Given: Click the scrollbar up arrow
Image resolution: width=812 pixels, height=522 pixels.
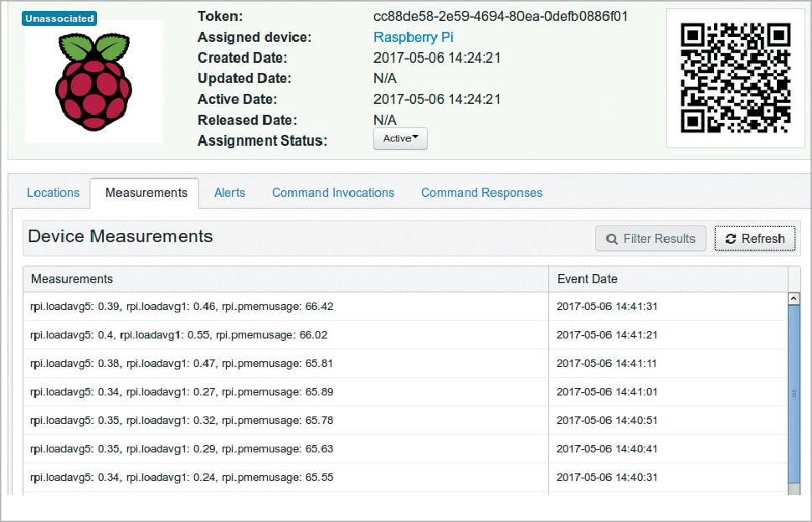Looking at the screenshot, I should [794, 298].
